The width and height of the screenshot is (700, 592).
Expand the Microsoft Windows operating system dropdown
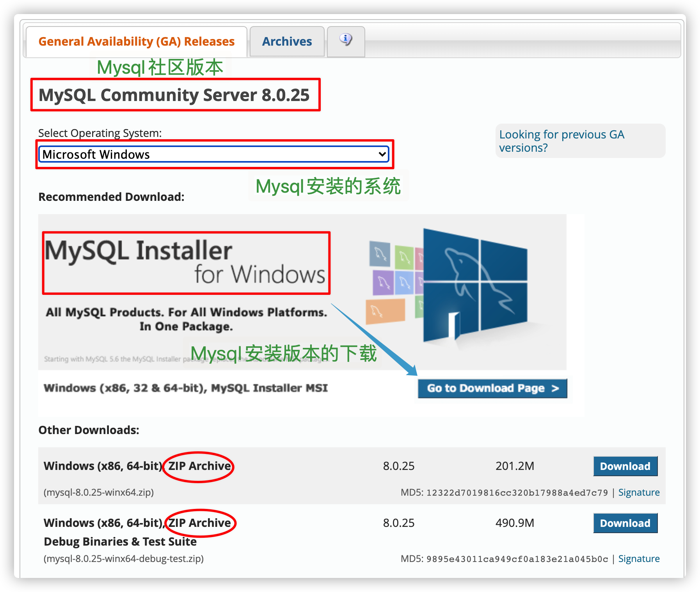click(x=214, y=154)
